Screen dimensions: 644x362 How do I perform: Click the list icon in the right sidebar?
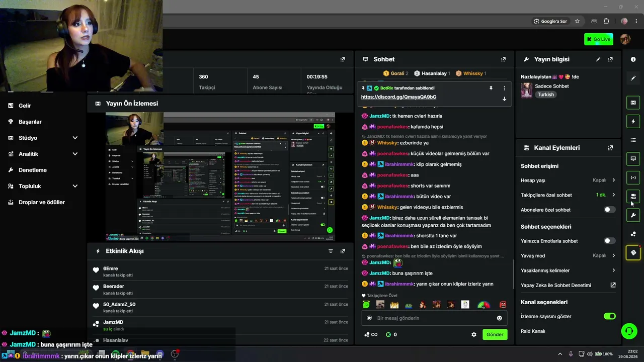coord(633,140)
